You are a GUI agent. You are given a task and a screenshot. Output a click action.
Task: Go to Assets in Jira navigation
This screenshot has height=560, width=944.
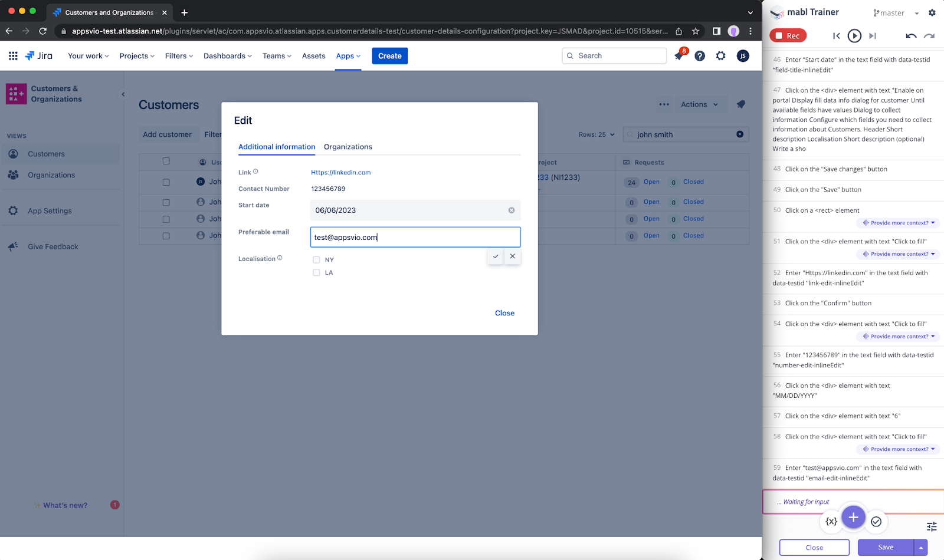pos(314,56)
